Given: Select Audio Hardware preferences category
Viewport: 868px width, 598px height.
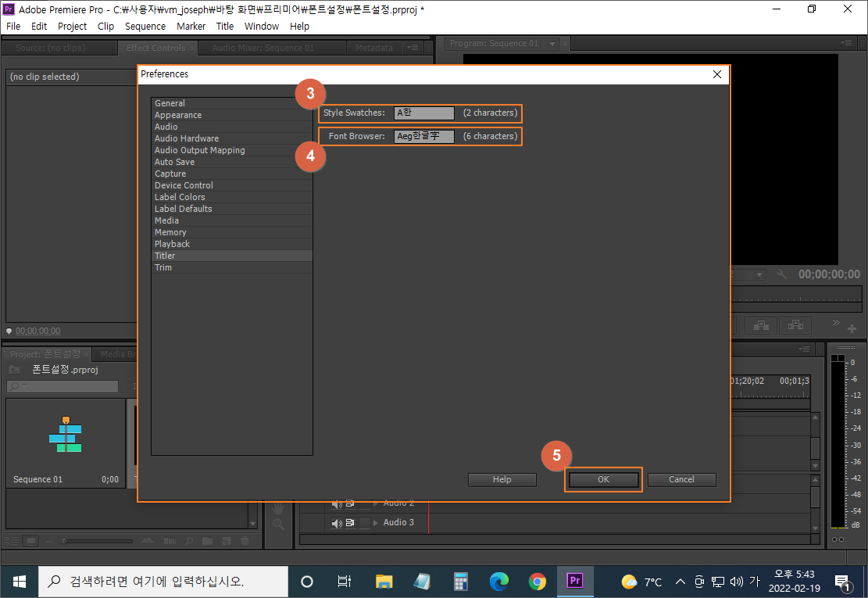Looking at the screenshot, I should coord(231,138).
